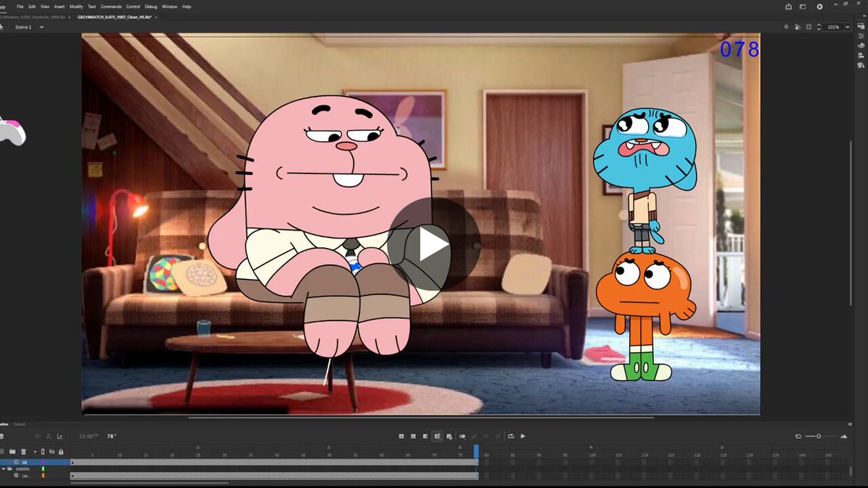This screenshot has height=488, width=868.
Task: Switch to the first document tab
Action: [33, 16]
